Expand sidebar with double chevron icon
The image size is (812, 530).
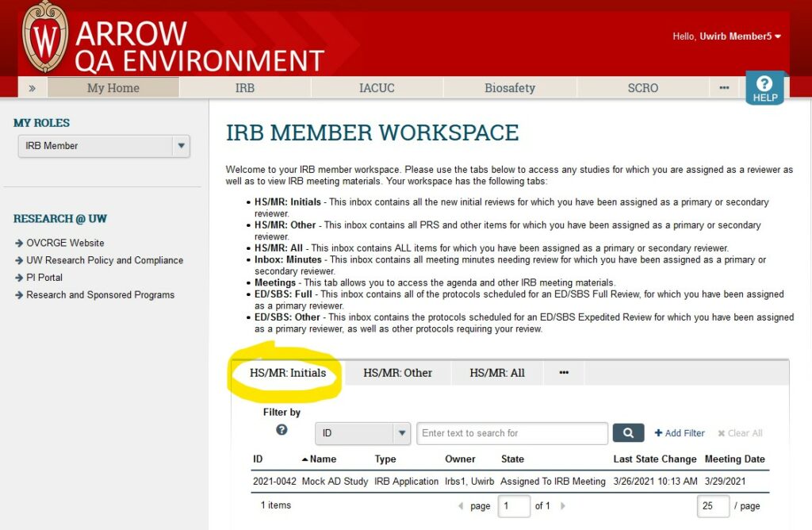click(x=32, y=88)
